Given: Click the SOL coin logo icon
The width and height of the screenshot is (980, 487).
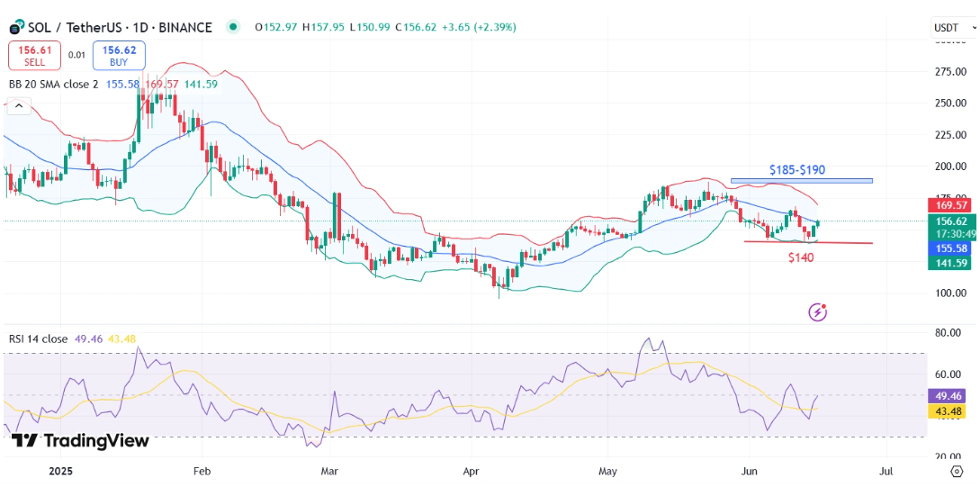Looking at the screenshot, I should pyautogui.click(x=16, y=28).
